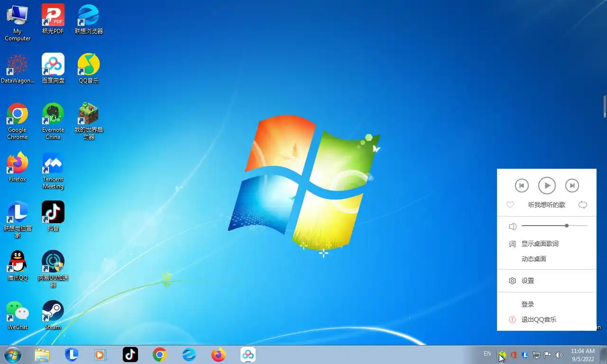The width and height of the screenshot is (607, 364).
Task: Click the Show Desktop strip after clock
Action: pyautogui.click(x=603, y=355)
